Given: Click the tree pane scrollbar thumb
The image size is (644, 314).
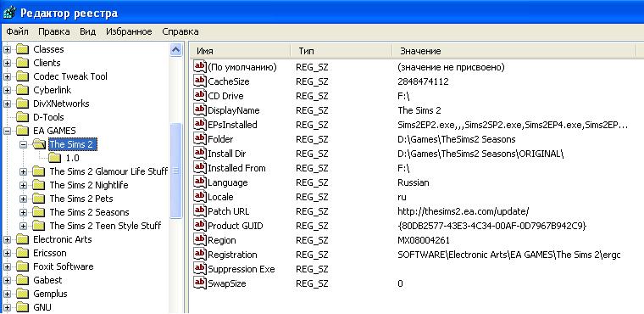Looking at the screenshot, I should [x=175, y=171].
